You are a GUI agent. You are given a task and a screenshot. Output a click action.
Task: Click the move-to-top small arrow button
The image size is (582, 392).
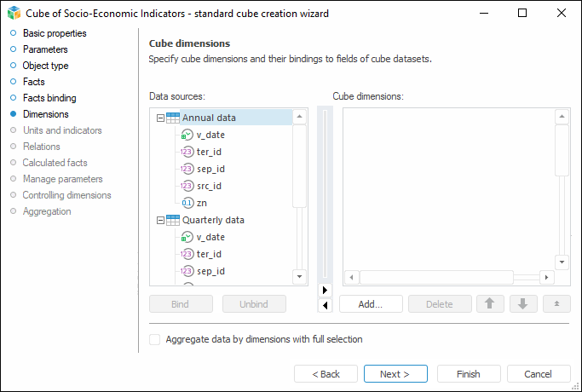point(556,303)
